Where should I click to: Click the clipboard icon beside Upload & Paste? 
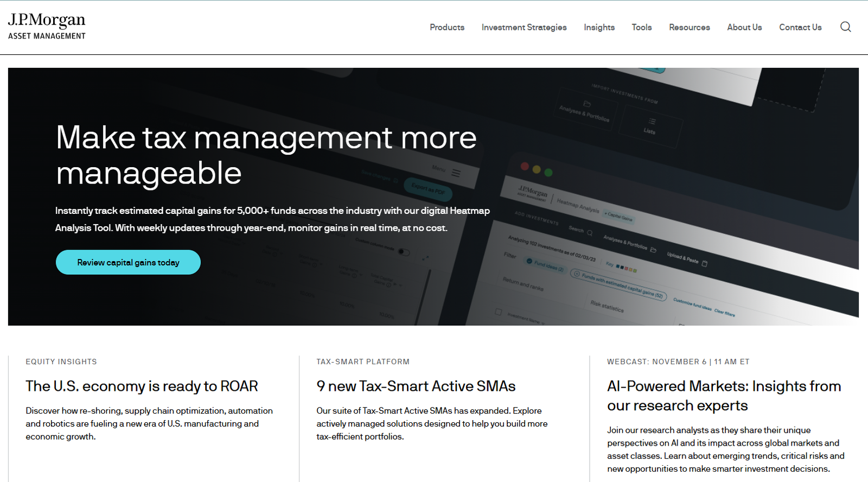[x=705, y=264]
